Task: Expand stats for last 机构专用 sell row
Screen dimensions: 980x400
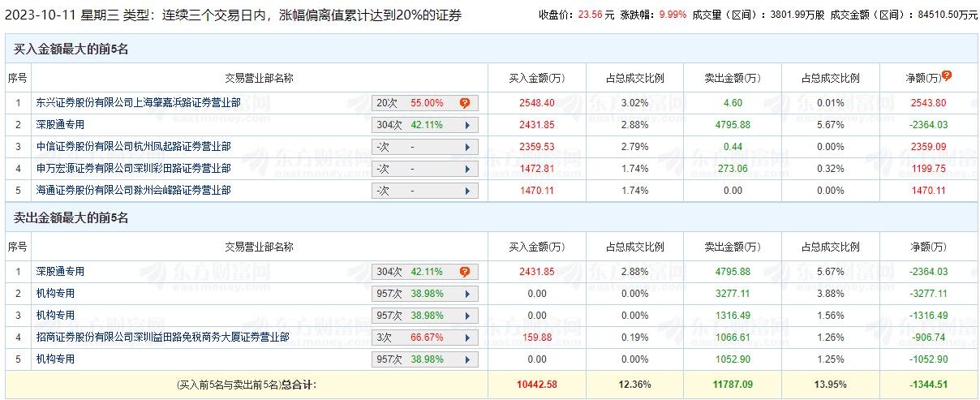Action: tap(467, 359)
